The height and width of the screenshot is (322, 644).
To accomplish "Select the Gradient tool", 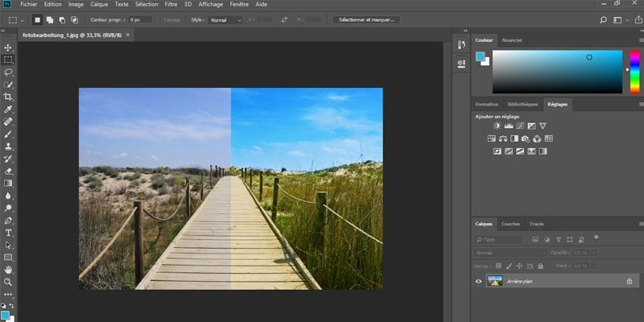I will tap(8, 184).
